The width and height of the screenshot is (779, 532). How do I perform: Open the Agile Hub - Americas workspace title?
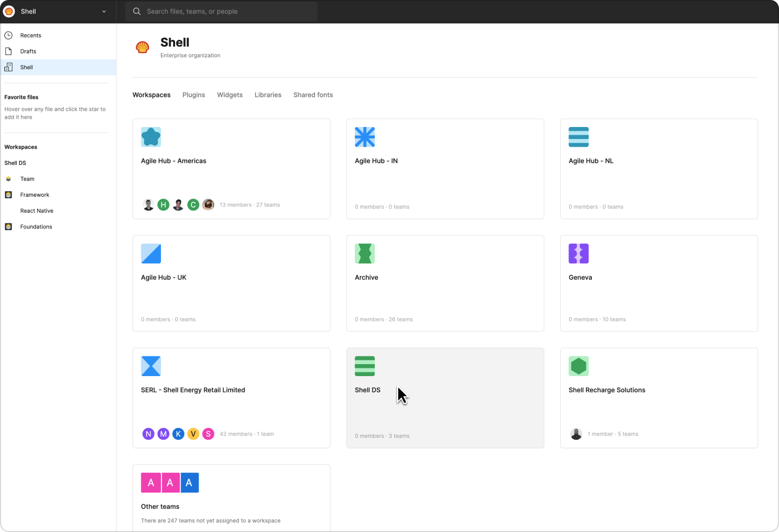click(x=173, y=161)
